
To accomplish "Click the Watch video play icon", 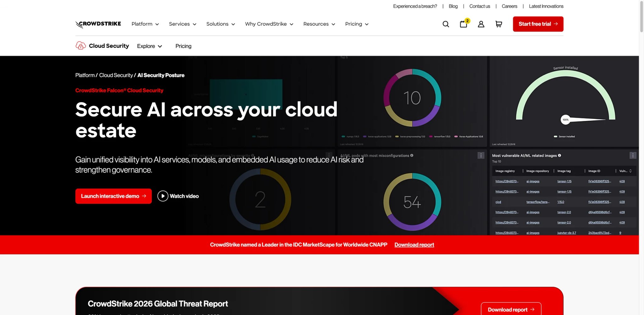I will [x=163, y=196].
